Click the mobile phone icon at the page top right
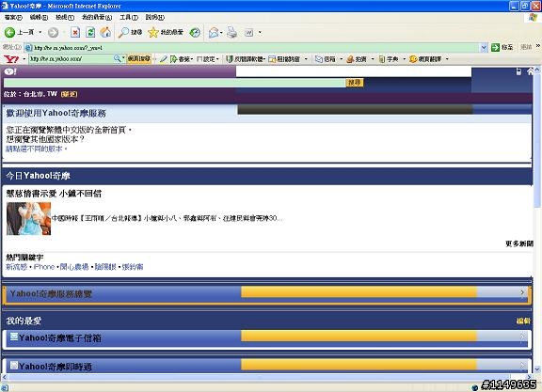 pyautogui.click(x=518, y=71)
